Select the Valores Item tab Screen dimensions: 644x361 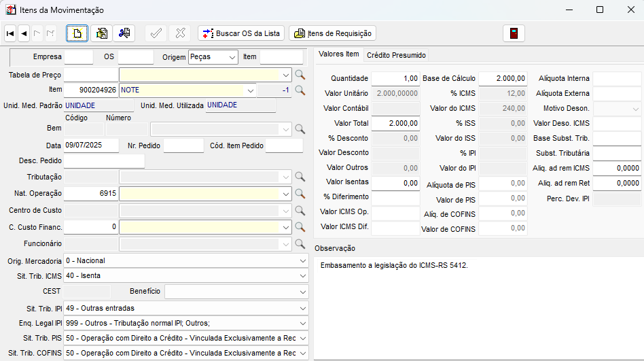(338, 54)
